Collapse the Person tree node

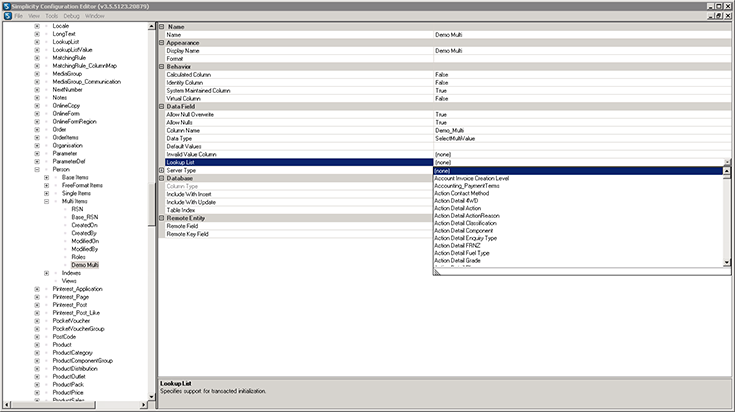pos(37,170)
